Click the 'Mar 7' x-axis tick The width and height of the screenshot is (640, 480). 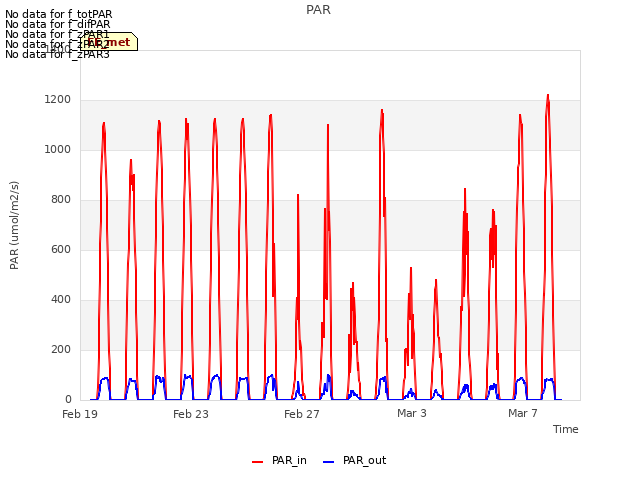[523, 413]
